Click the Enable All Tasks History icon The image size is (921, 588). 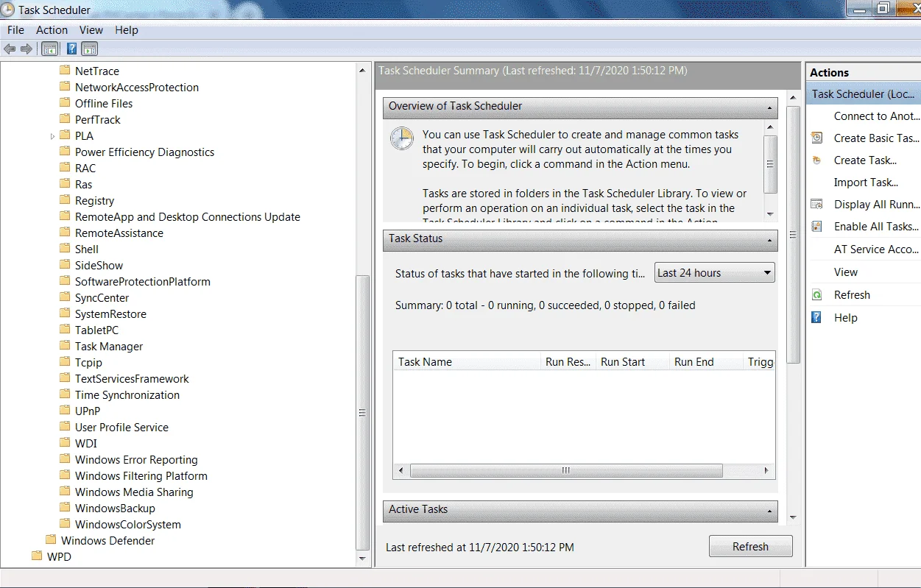tap(816, 227)
